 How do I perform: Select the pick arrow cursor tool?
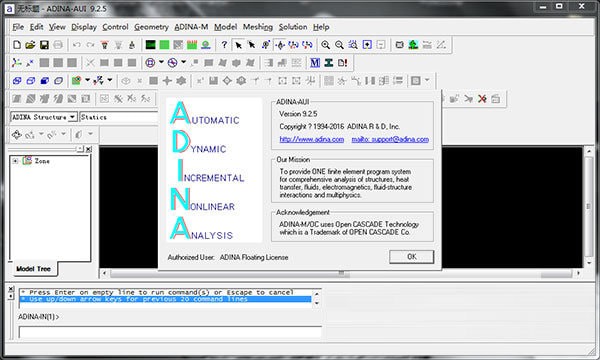[x=238, y=45]
